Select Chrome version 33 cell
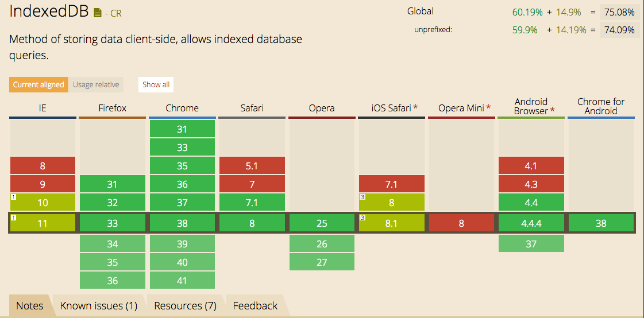 (x=182, y=147)
